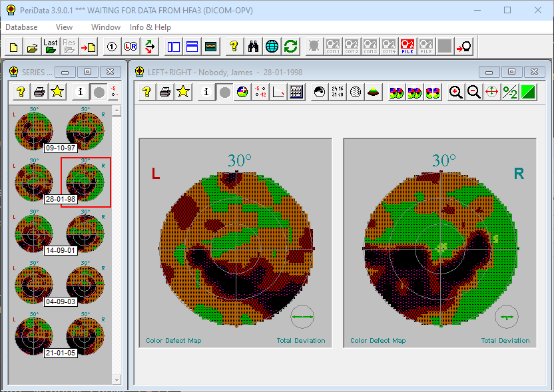Open the Window menu

point(106,27)
